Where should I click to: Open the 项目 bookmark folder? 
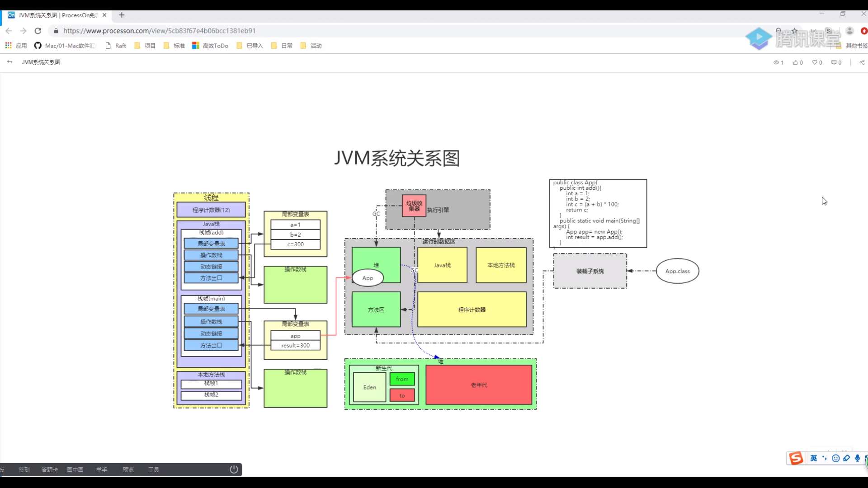145,46
